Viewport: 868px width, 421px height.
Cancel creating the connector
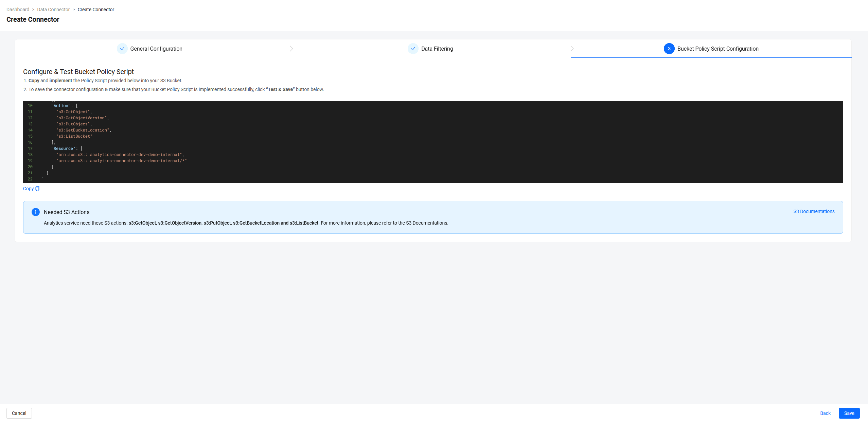19,413
